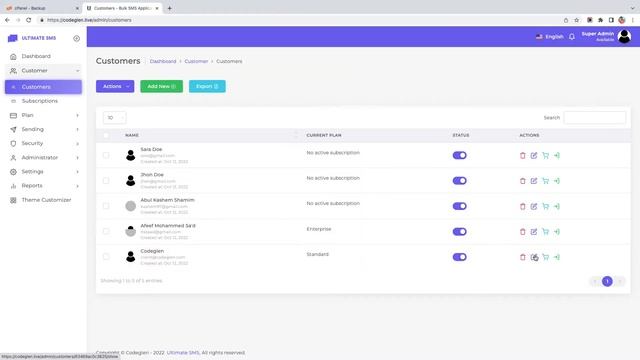This screenshot has height=360, width=640.
Task: Open the Ultimate SMS footer link
Action: pos(183,353)
